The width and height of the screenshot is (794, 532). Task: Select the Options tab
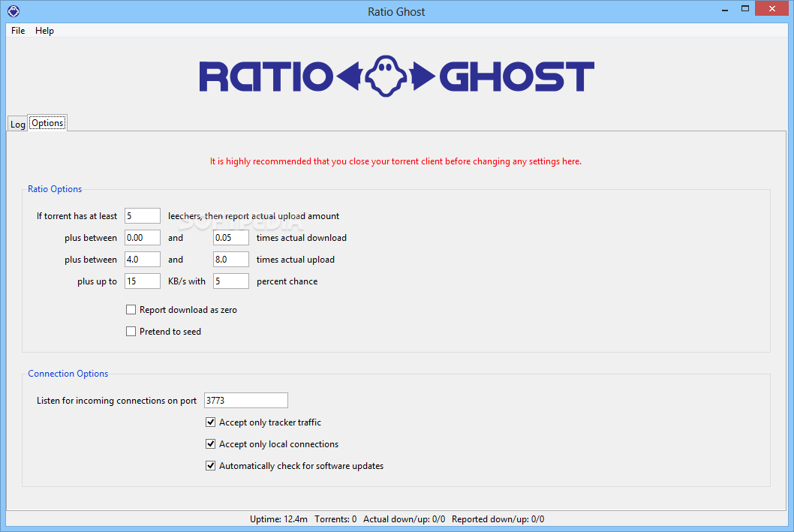click(47, 123)
